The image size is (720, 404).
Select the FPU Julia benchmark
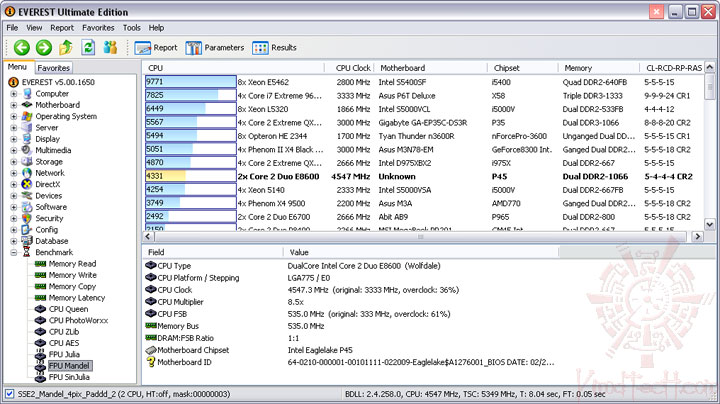(x=64, y=354)
